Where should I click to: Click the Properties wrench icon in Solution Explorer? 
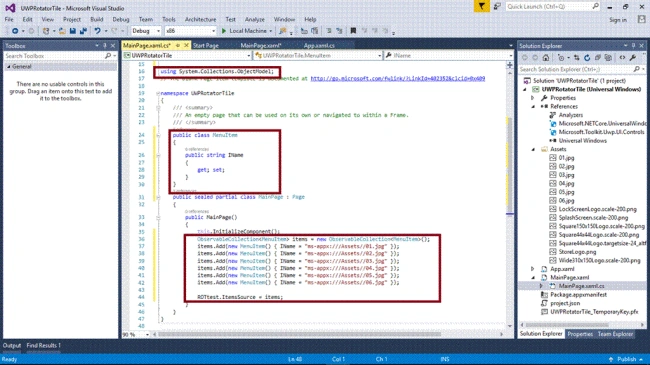pyautogui.click(x=633, y=58)
